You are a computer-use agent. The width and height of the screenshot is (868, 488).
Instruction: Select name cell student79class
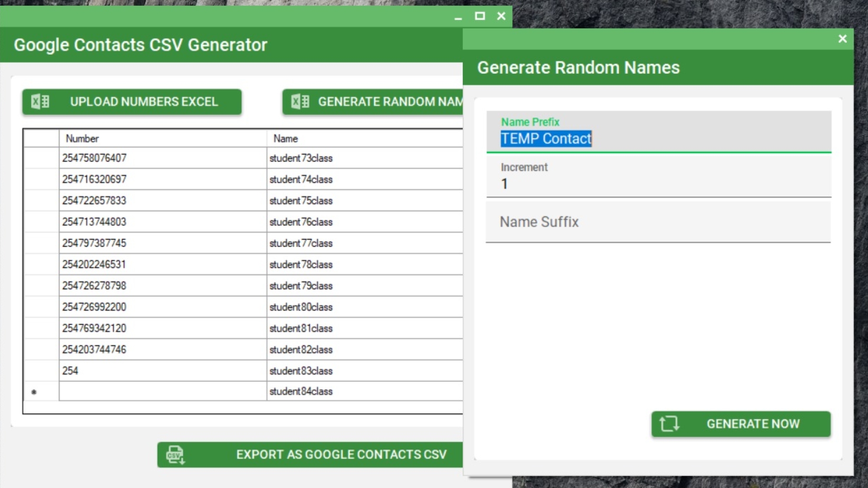[x=365, y=285]
